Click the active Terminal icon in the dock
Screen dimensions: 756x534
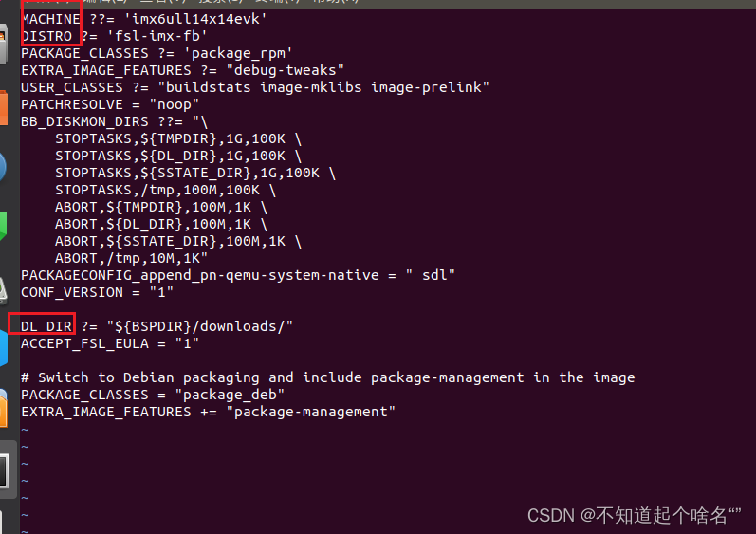pos(8,471)
